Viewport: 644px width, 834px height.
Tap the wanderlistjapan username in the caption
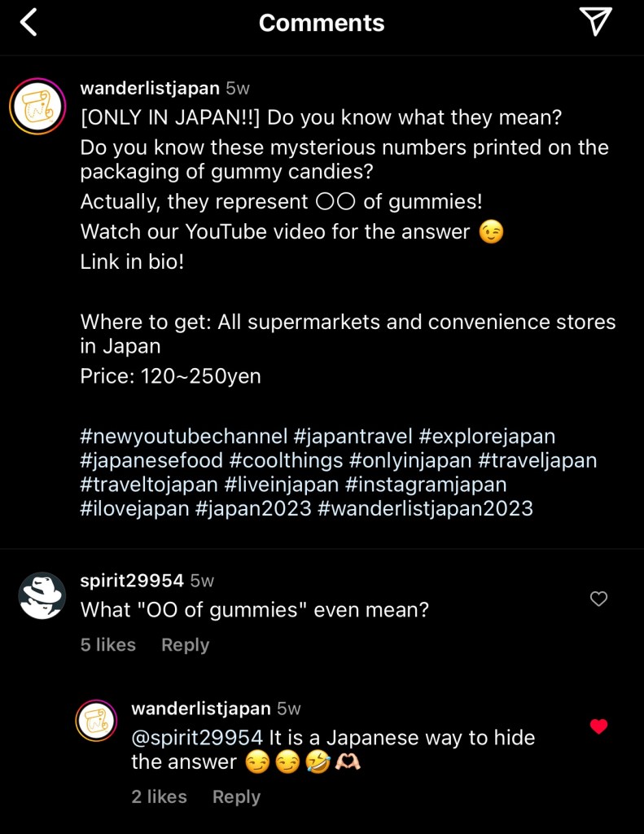pos(150,88)
